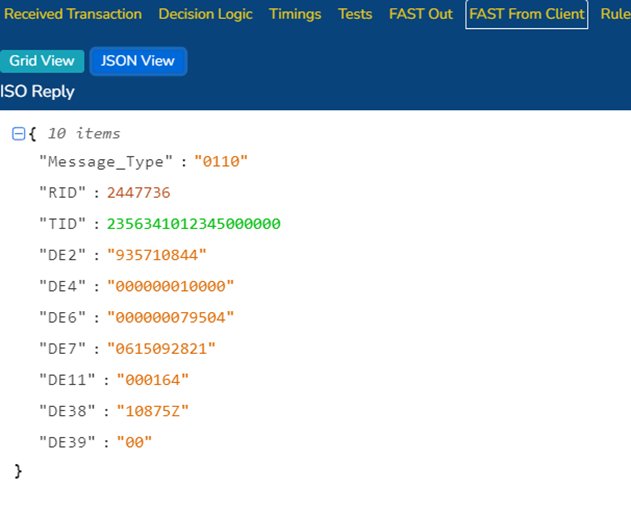Switch to the Decision Logic tab
This screenshot has height=513, width=631.
[205, 14]
